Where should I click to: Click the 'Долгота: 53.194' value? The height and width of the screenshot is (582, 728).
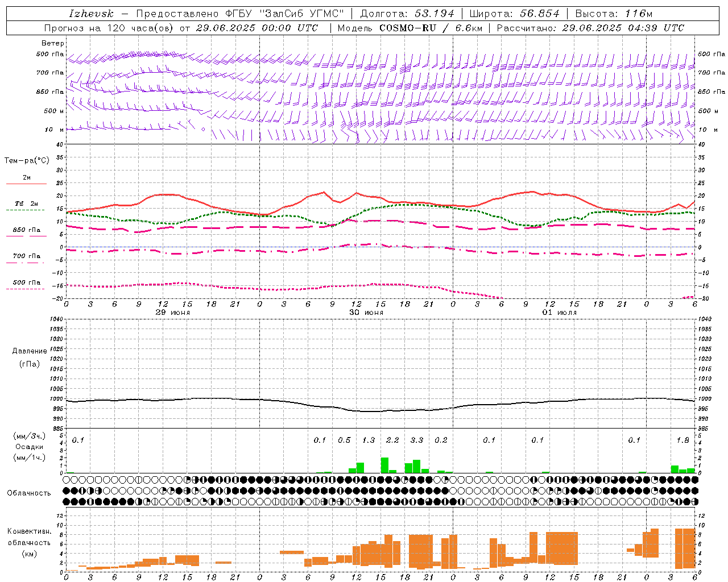407,14
